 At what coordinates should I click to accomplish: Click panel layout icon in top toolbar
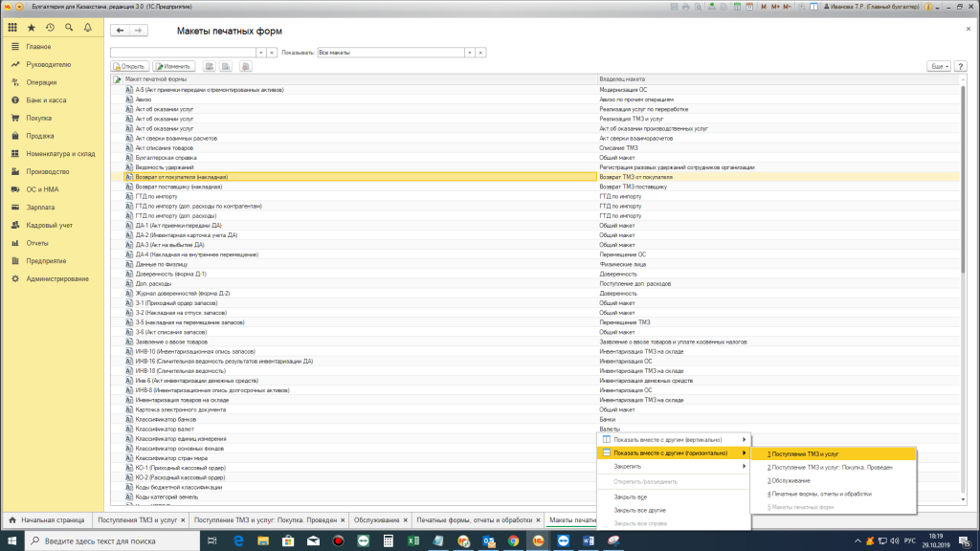tap(813, 7)
